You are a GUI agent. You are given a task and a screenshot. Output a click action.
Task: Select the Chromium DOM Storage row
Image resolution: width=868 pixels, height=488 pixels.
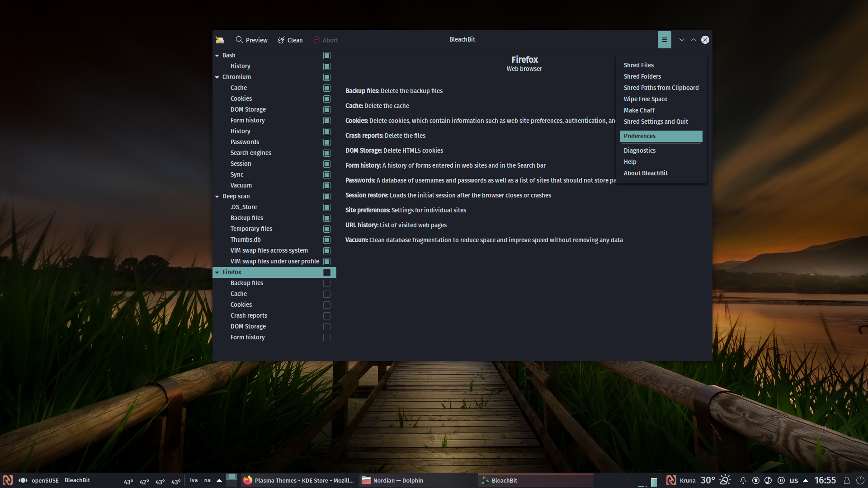pos(274,110)
